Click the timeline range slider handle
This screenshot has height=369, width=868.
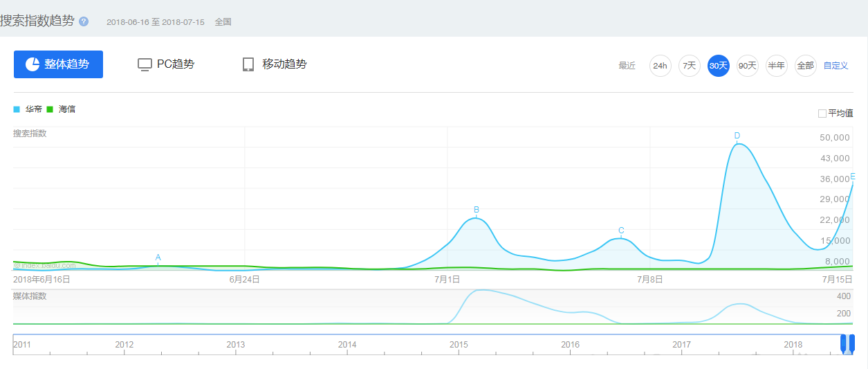(x=848, y=344)
